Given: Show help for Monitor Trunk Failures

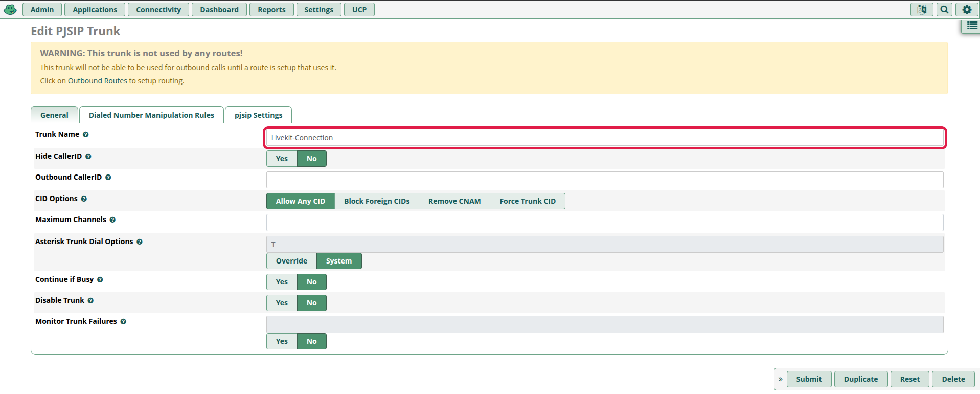Looking at the screenshot, I should coord(123,322).
